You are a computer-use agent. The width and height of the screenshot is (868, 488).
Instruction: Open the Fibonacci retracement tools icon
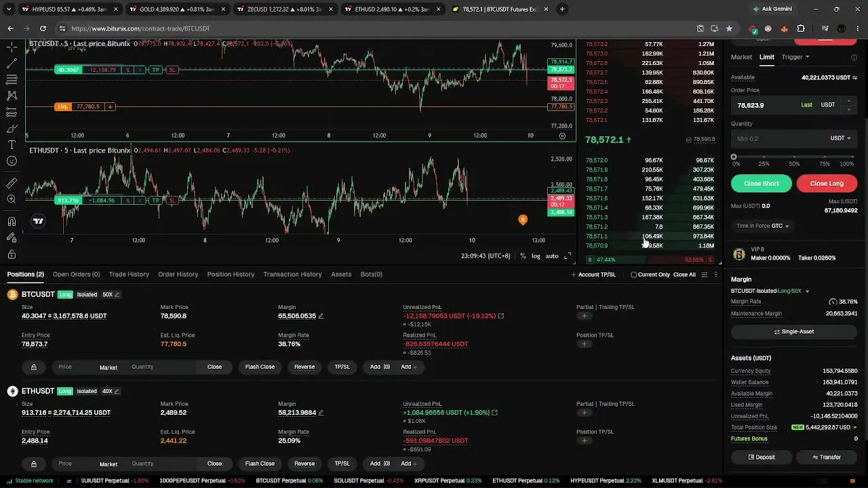coord(12,80)
